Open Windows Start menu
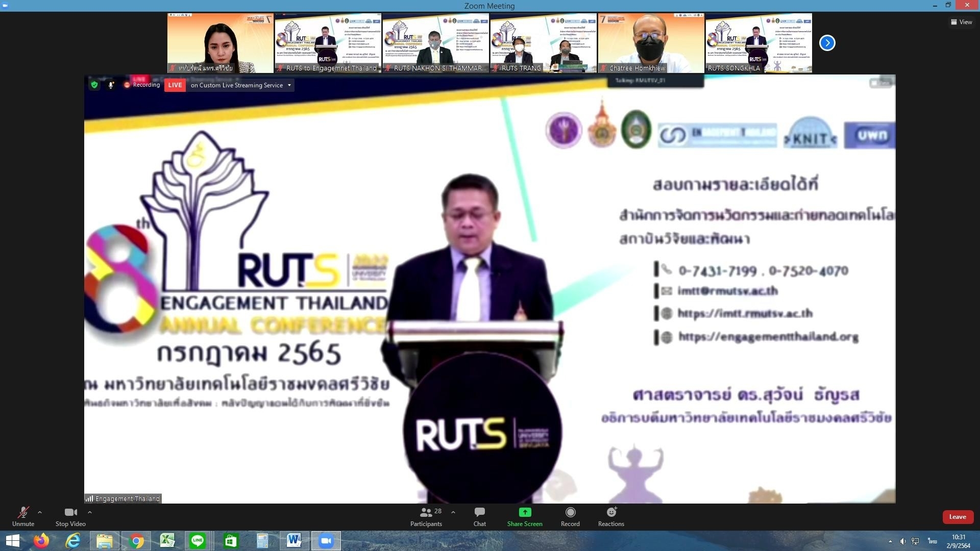The image size is (980, 551). click(12, 541)
